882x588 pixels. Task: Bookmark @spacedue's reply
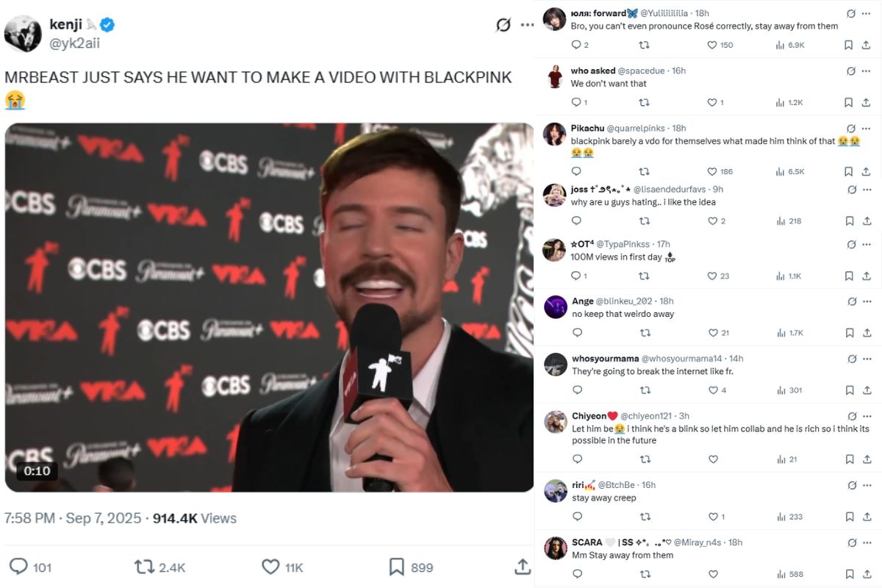coord(850,102)
